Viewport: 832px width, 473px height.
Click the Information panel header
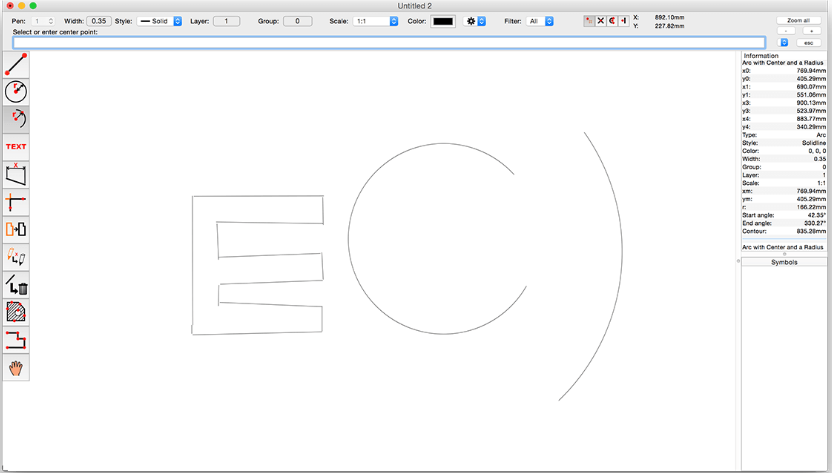coord(761,55)
